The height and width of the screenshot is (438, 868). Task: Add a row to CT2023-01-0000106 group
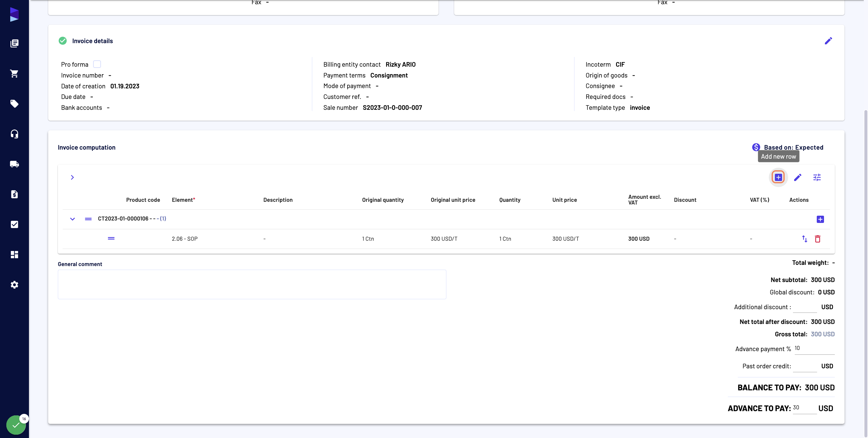pyautogui.click(x=820, y=219)
